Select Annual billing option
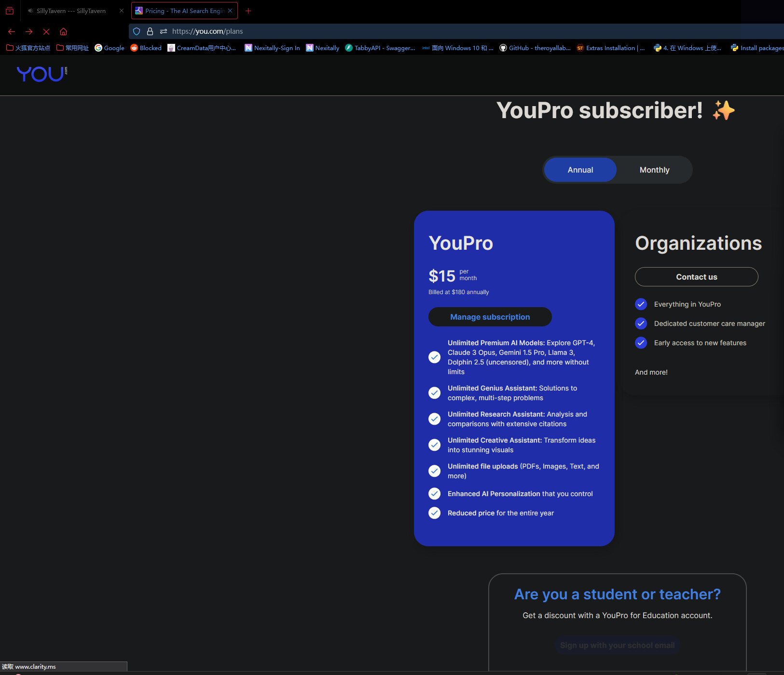 (580, 170)
